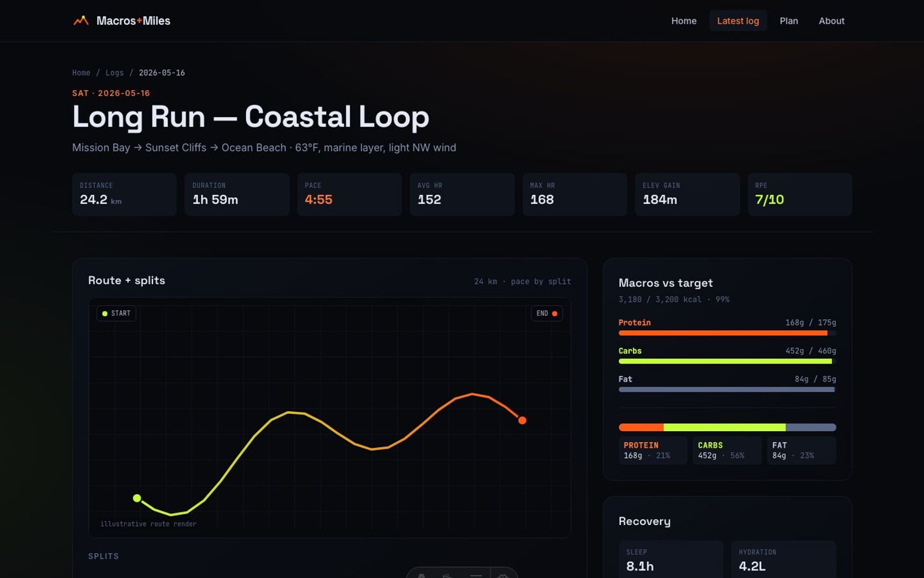Image resolution: width=924 pixels, height=578 pixels.
Task: Click the Mission Bay route description subtitle
Action: tap(264, 147)
